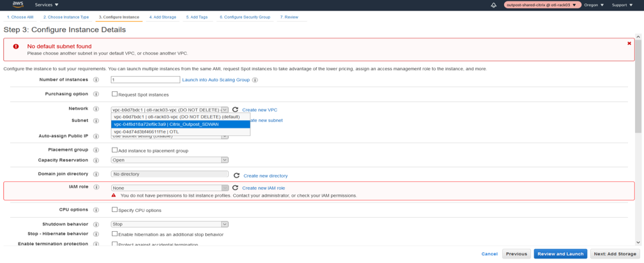
Task: Go to 6. Configure Security Group step
Action: 245,17
